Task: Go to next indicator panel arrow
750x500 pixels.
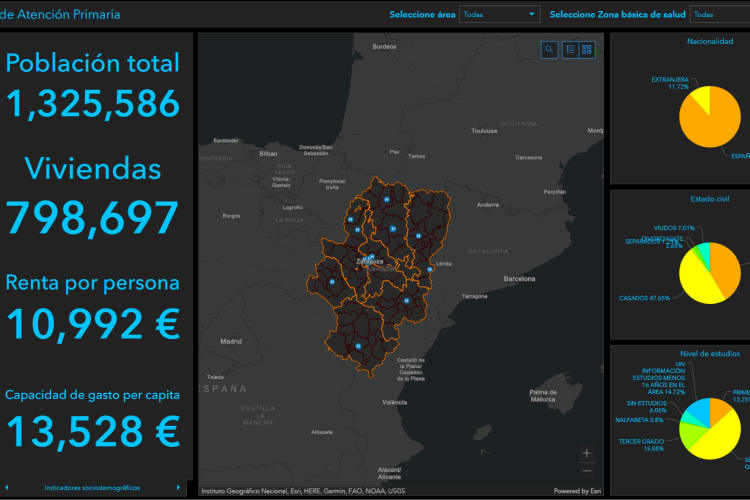Action: point(178,488)
